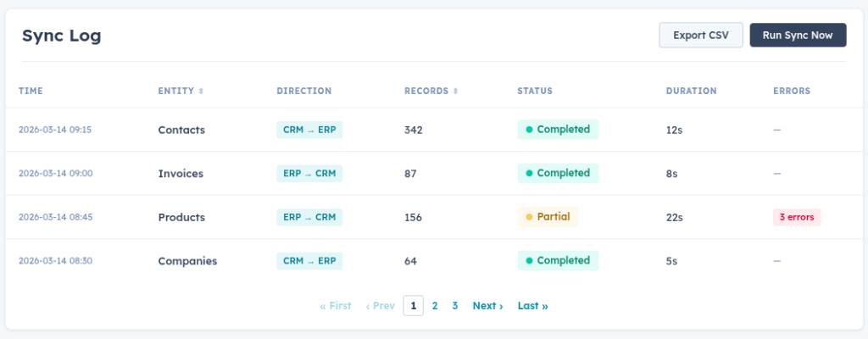The image size is (868, 339).
Task: Sort table by Records column sort icon
Action: (455, 92)
